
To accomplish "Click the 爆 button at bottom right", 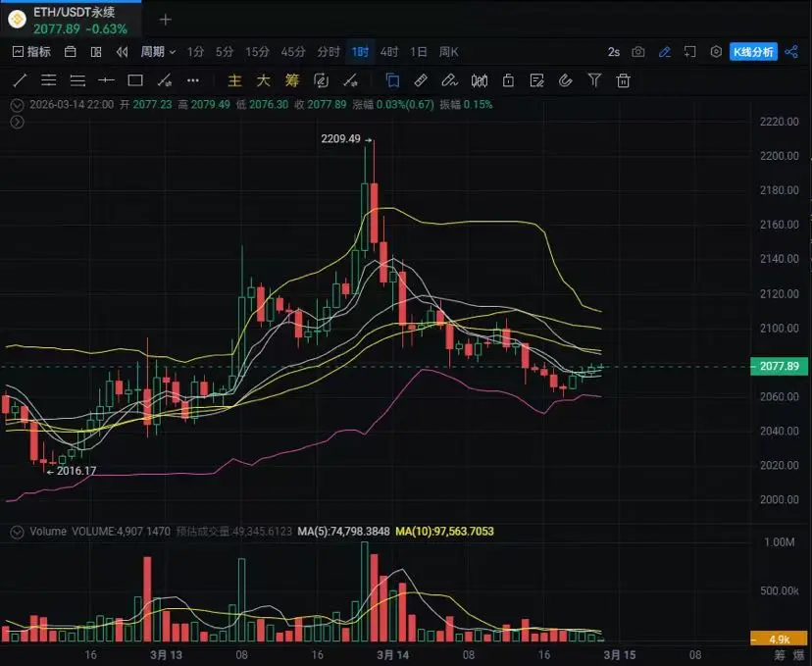I will [798, 655].
